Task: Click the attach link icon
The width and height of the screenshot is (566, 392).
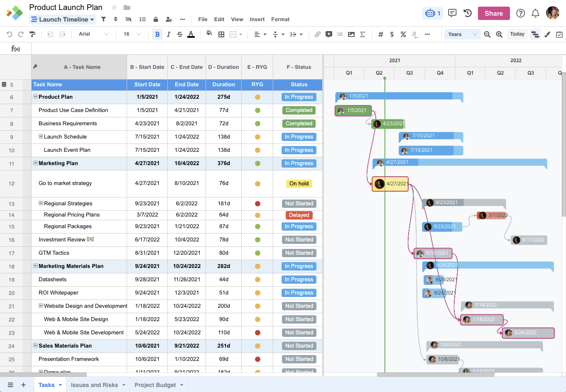Action: [x=318, y=34]
